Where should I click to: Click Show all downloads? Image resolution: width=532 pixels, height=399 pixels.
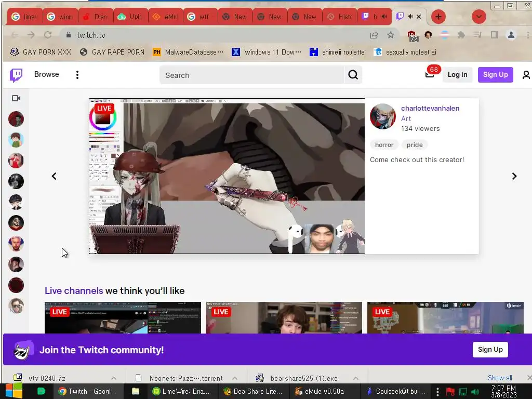(500, 378)
